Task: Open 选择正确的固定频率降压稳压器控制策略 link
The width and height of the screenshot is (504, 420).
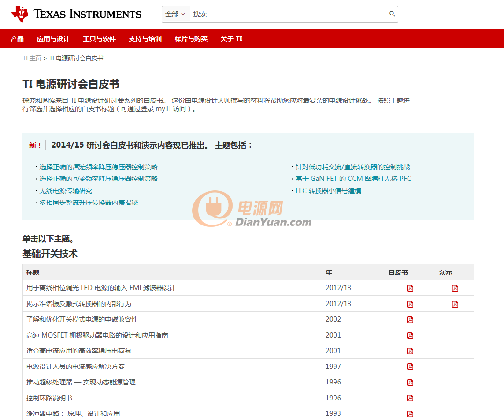Action: (99, 167)
